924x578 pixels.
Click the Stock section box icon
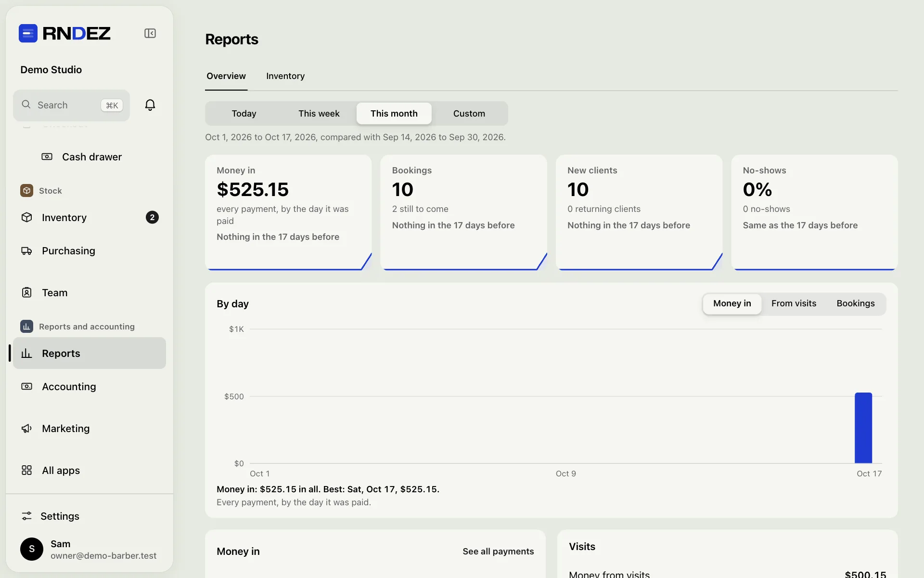[27, 190]
